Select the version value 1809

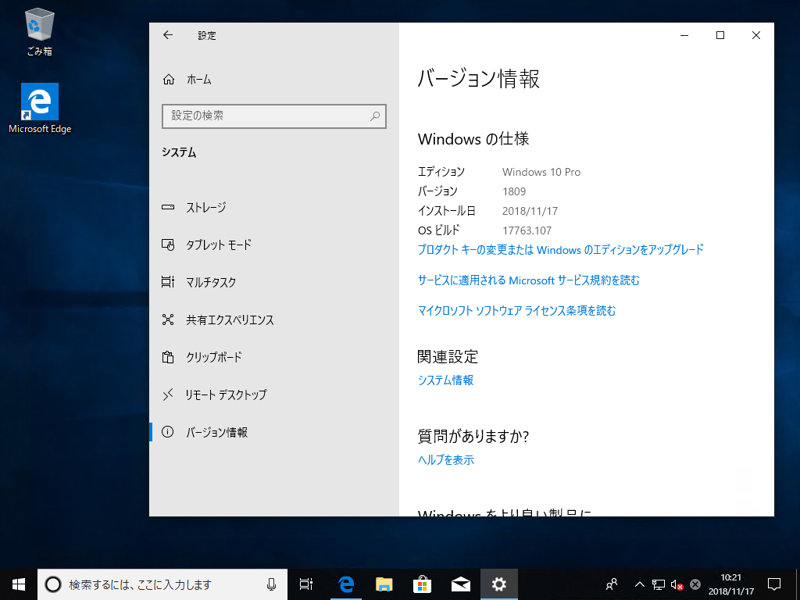click(x=514, y=191)
